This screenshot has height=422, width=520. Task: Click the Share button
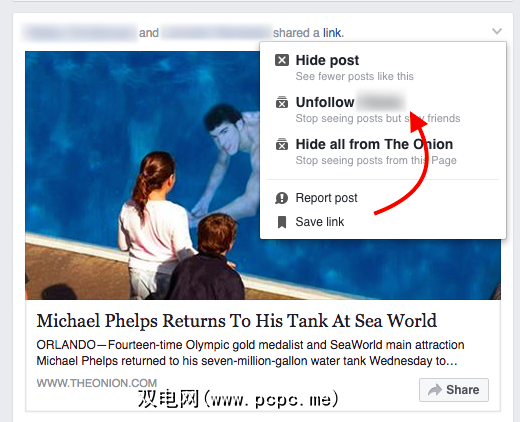(454, 390)
